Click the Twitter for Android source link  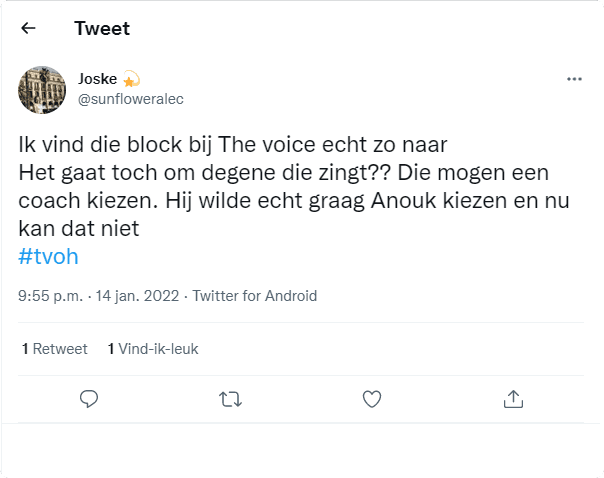[x=254, y=296]
